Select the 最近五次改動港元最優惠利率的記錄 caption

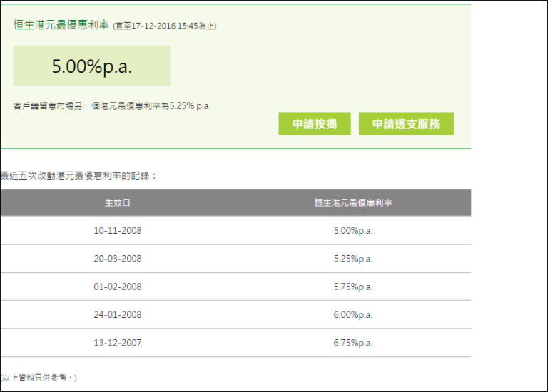(78, 175)
